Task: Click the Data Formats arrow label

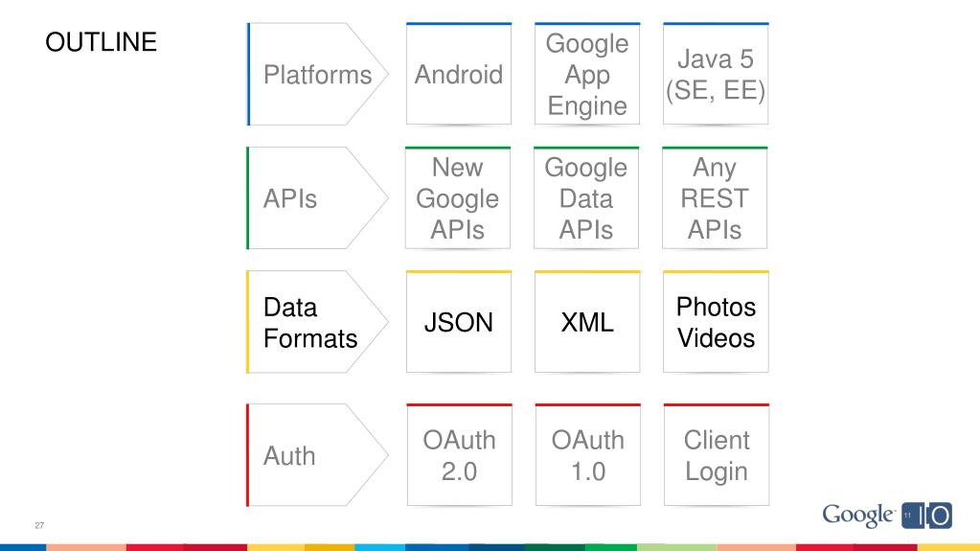Action: (x=309, y=322)
